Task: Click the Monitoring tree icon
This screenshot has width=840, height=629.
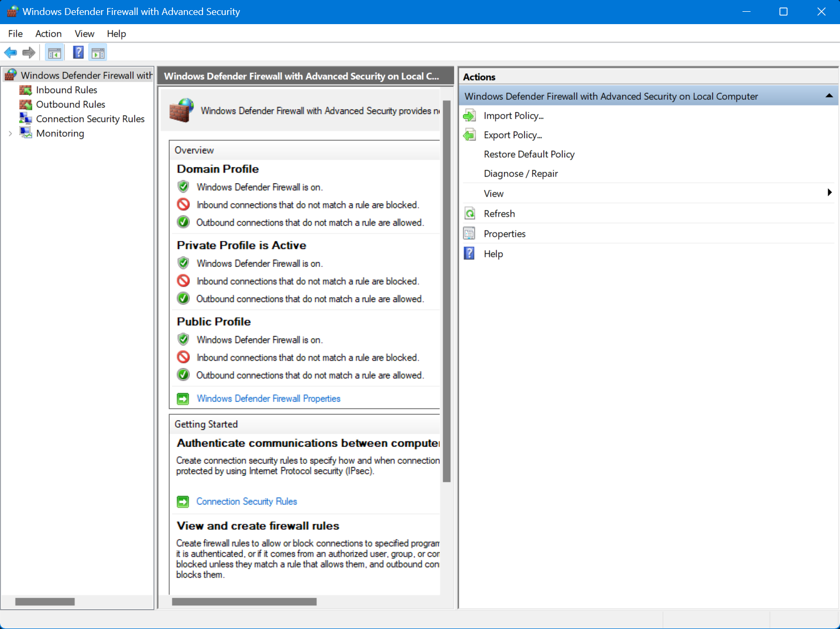Action: tap(26, 133)
